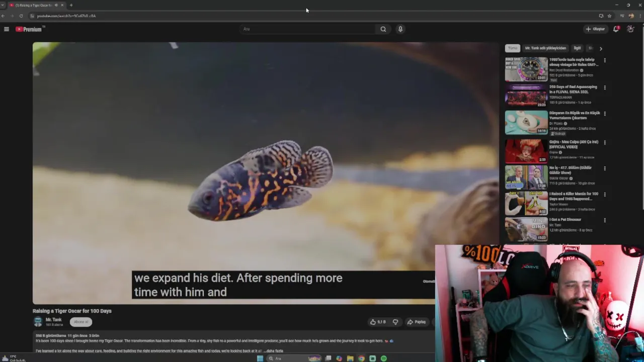The width and height of the screenshot is (644, 362).
Task: Open options for Ne İş 417. Bölüm
Action: (605, 168)
